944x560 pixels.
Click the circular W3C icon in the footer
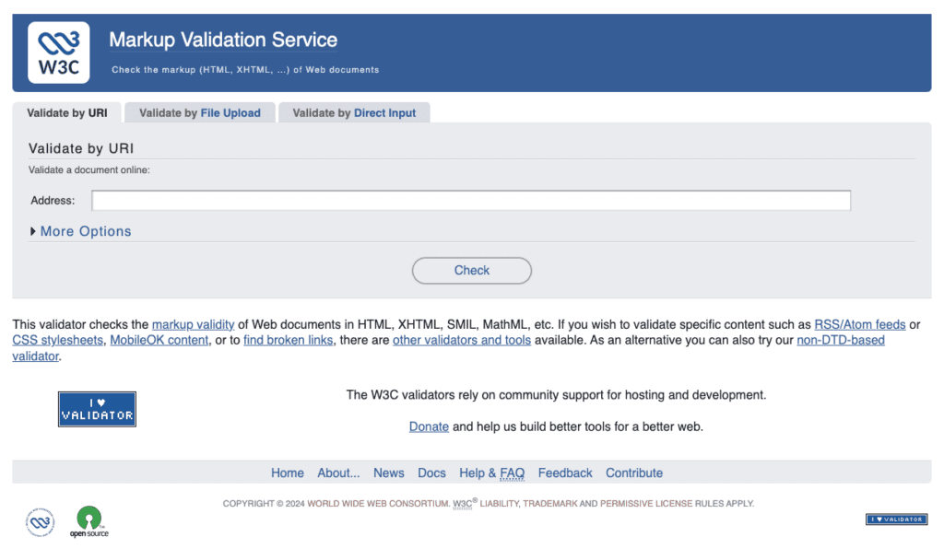39,520
